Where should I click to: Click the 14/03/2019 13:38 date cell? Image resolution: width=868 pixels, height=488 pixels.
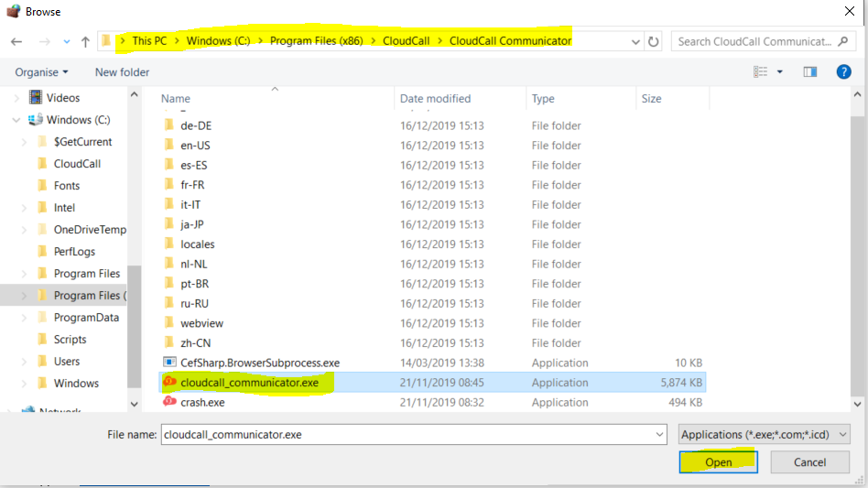click(441, 363)
